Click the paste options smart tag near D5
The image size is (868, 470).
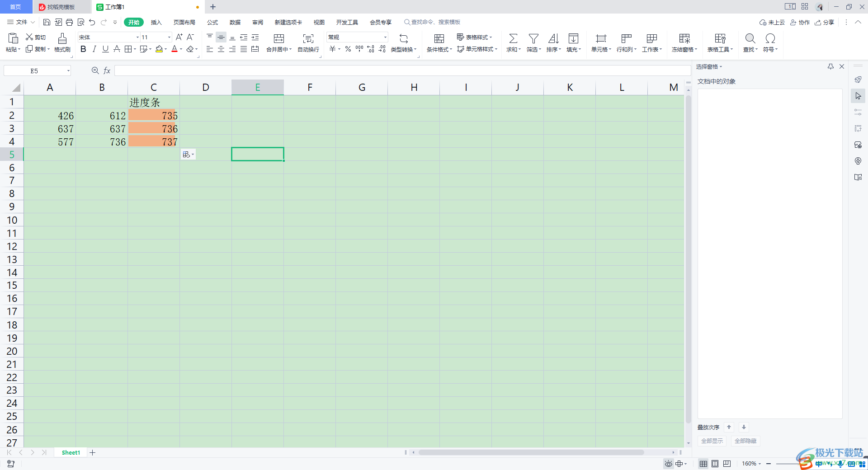pos(188,155)
